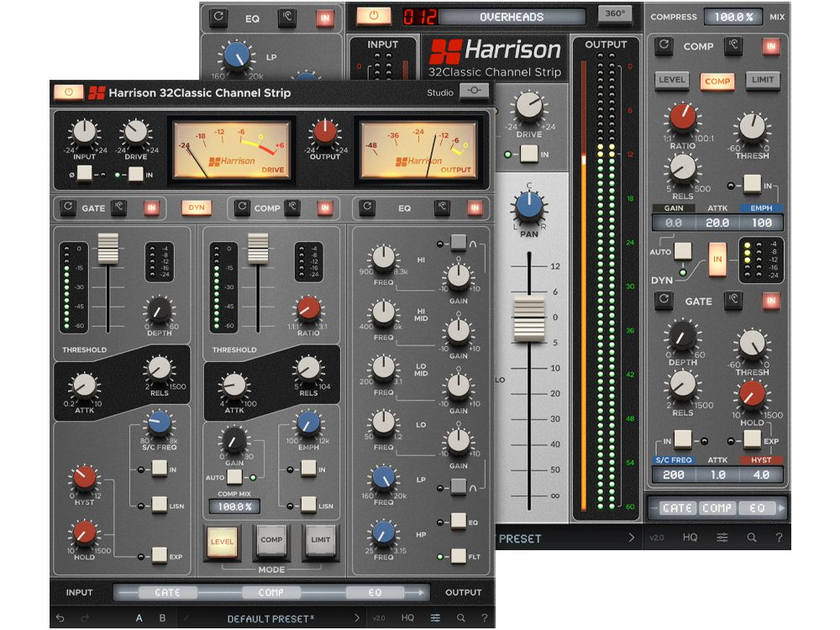840x630 pixels.
Task: Click the COMP listen ear icon in front window
Action: click(292, 207)
